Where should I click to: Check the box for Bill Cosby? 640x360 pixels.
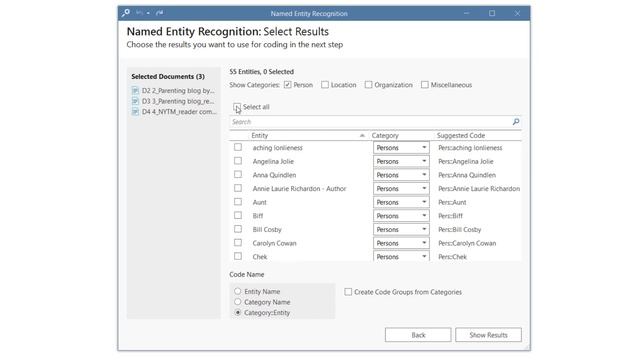click(238, 229)
